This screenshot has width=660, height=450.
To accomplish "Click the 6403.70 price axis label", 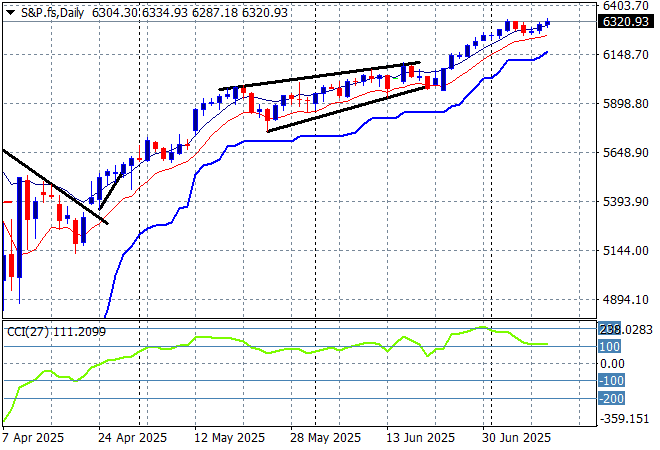I will pyautogui.click(x=625, y=6).
